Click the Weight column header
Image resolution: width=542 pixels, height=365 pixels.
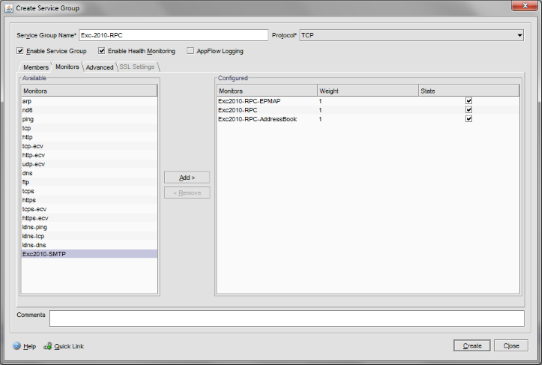click(x=368, y=91)
